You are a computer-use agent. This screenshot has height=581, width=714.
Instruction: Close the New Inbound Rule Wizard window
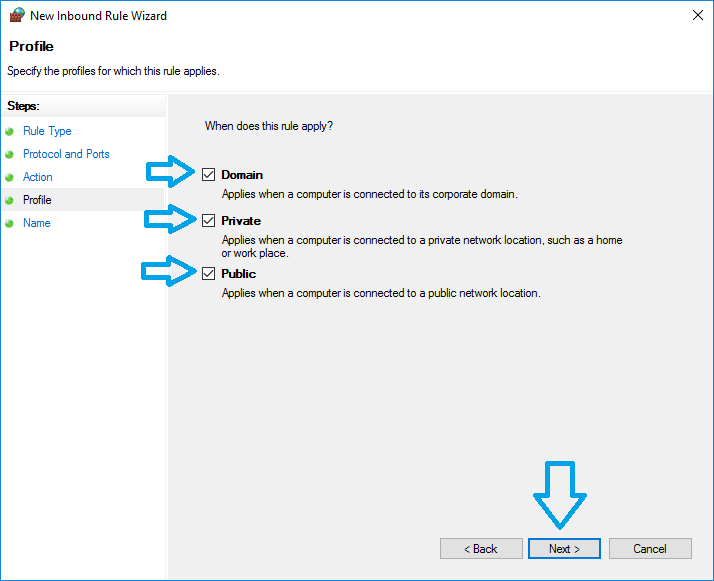[696, 16]
